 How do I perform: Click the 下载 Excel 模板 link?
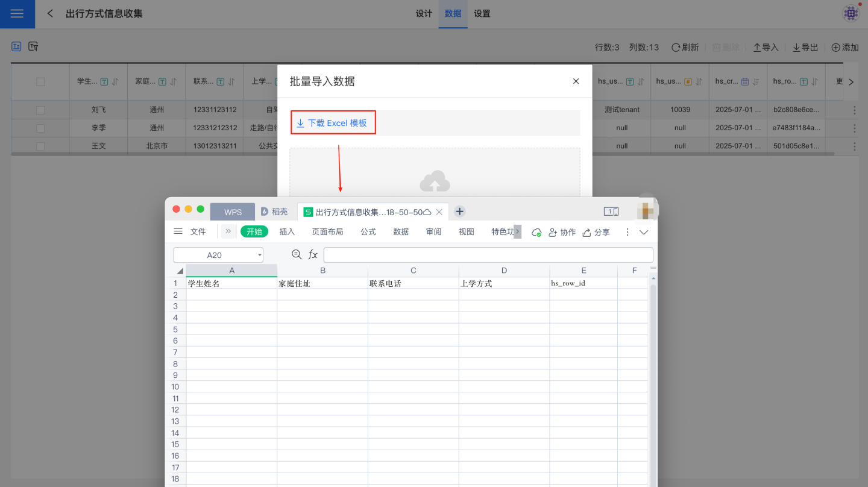coord(332,123)
